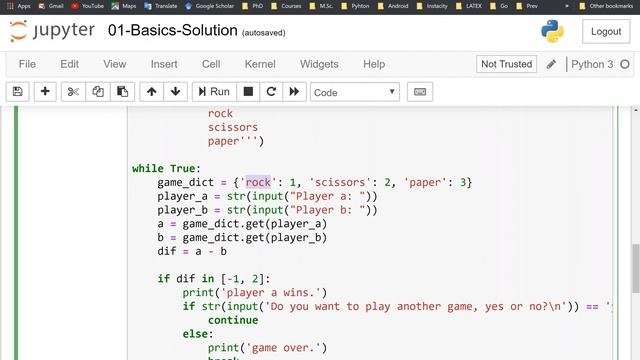Open the File menu
The image size is (640, 360).
[27, 64]
